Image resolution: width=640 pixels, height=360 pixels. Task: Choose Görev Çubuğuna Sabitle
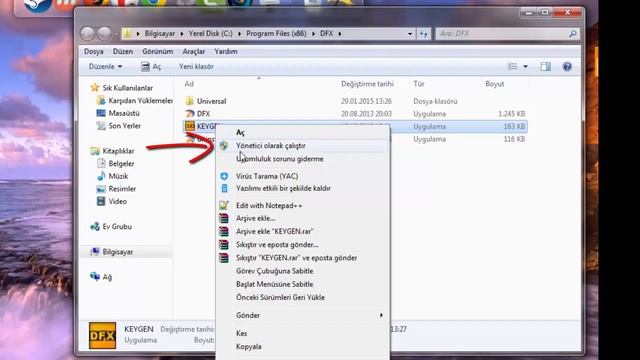302,271
